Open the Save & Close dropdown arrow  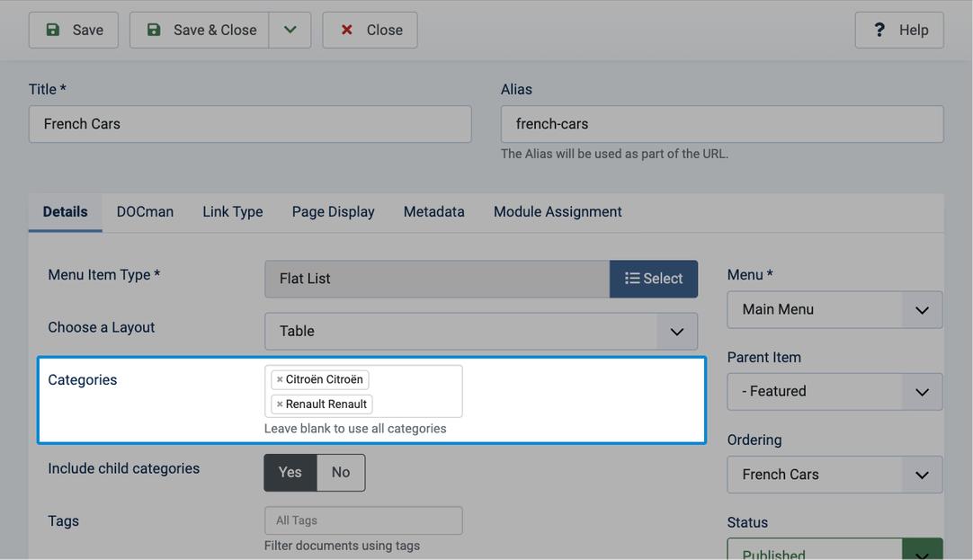click(290, 30)
